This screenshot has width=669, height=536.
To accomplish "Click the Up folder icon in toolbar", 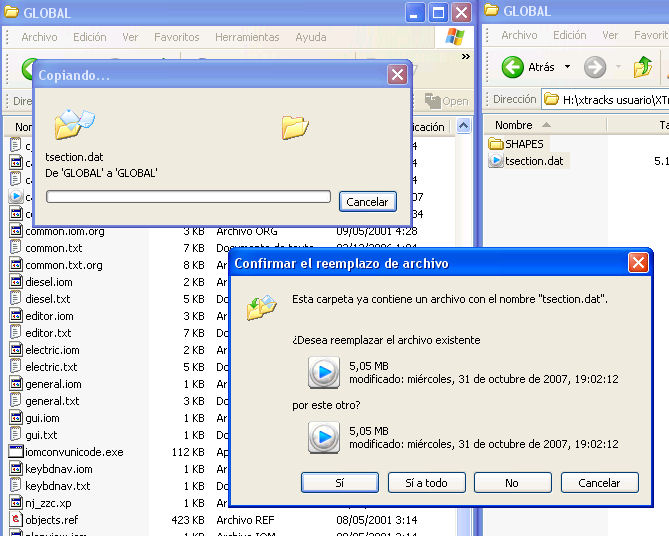I will click(x=643, y=67).
